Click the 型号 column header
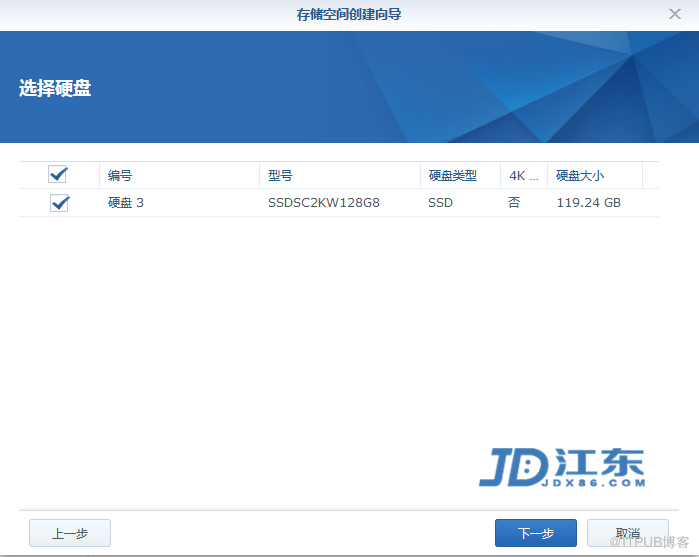Viewport: 699px width, 557px height. click(280, 175)
